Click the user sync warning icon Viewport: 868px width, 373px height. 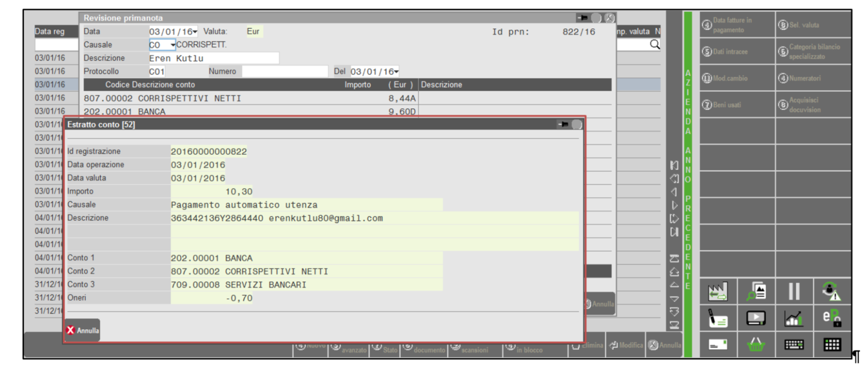point(831,292)
